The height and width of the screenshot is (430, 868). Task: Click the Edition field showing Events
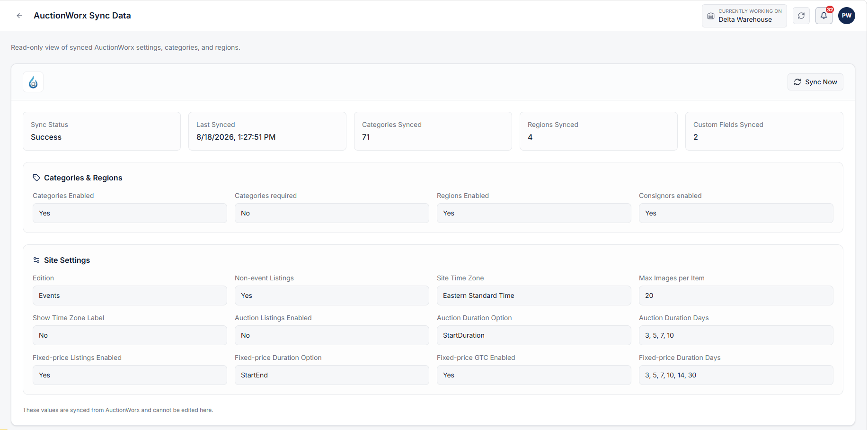tap(130, 296)
